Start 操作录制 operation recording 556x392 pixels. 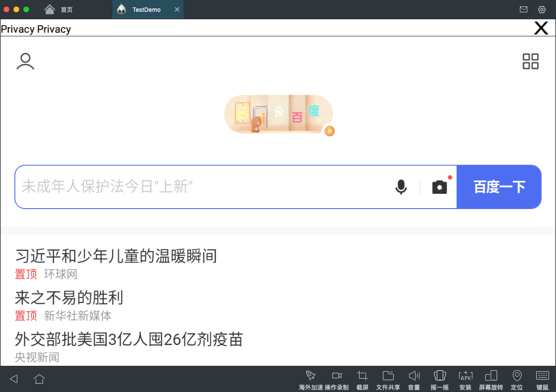pos(336,380)
